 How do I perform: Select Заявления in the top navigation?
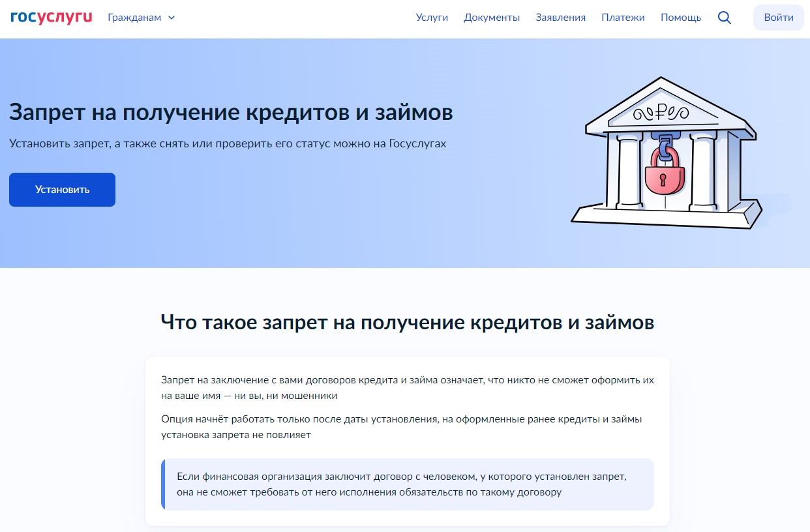(x=560, y=18)
